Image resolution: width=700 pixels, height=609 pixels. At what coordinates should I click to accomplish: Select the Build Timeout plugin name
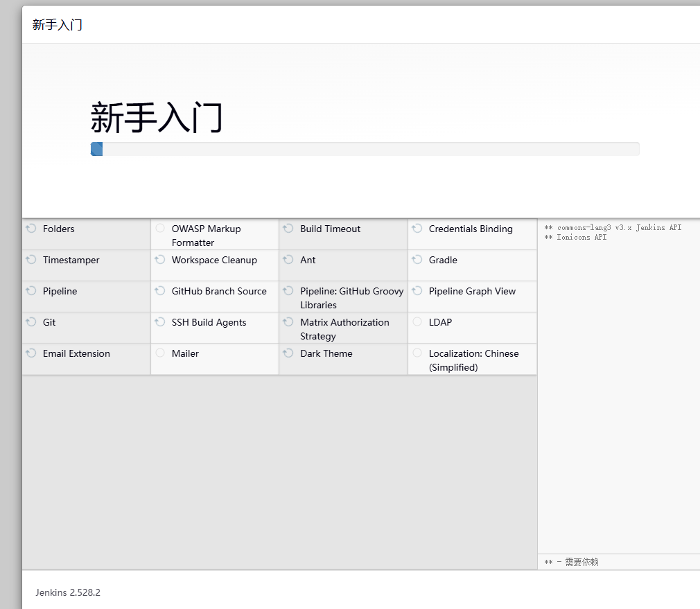(x=331, y=229)
